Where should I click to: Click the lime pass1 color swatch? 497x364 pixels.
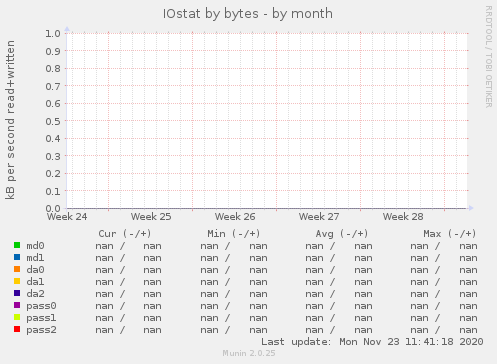tap(17, 317)
